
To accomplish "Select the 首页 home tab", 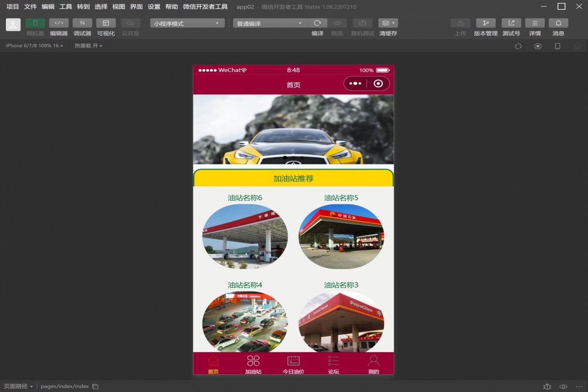I will coord(213,364).
